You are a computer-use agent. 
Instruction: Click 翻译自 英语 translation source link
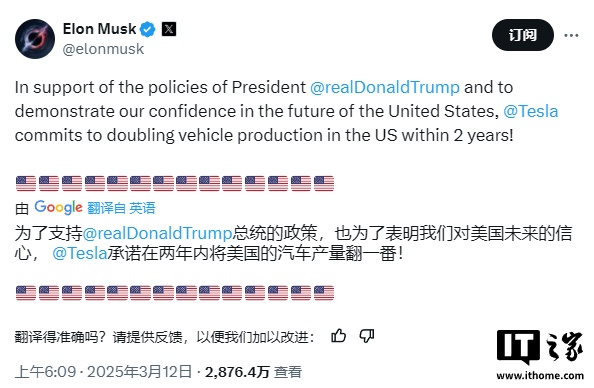(121, 208)
